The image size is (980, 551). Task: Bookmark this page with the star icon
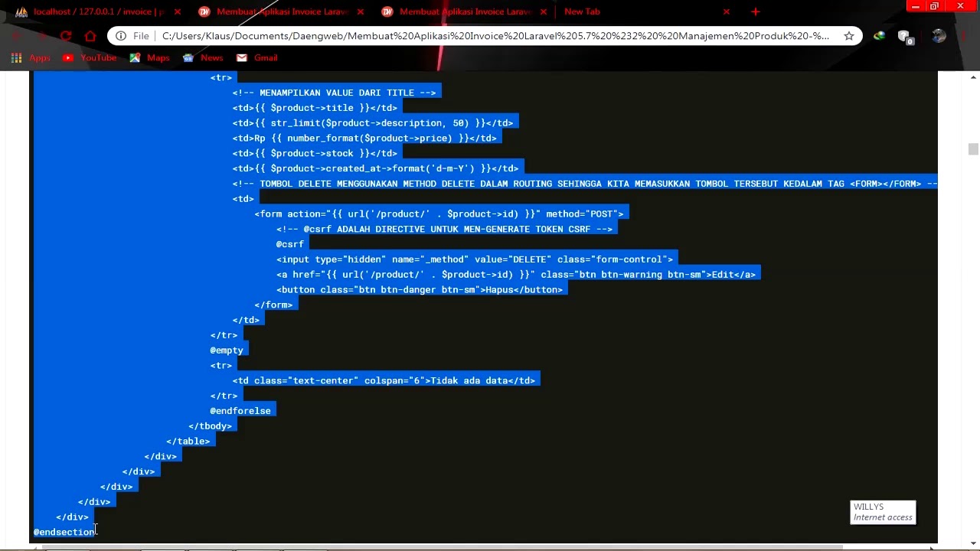pyautogui.click(x=849, y=36)
